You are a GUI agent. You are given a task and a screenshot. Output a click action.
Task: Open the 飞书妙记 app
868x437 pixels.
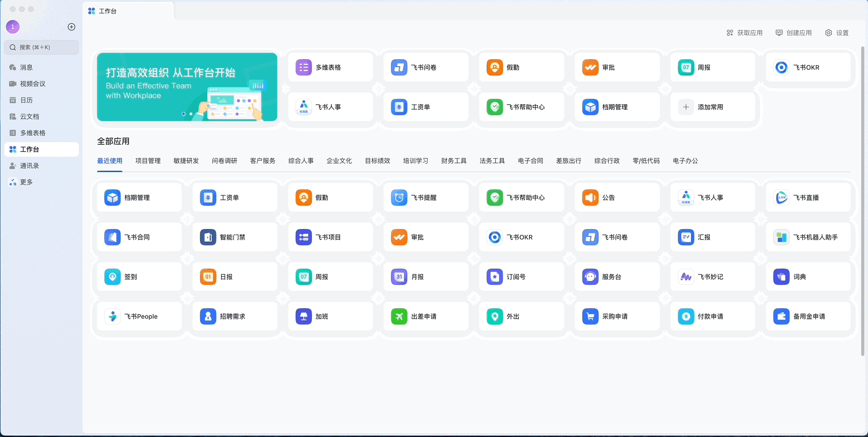click(x=713, y=277)
